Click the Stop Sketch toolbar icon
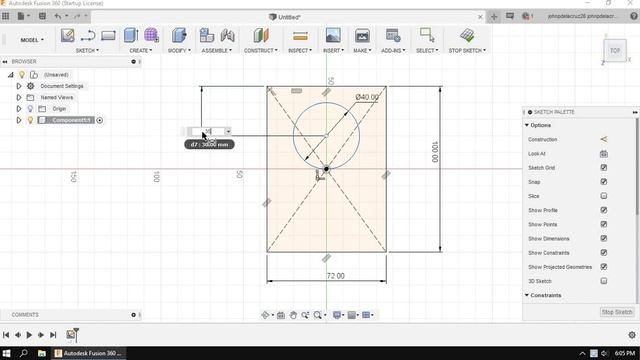 pyautogui.click(x=467, y=36)
